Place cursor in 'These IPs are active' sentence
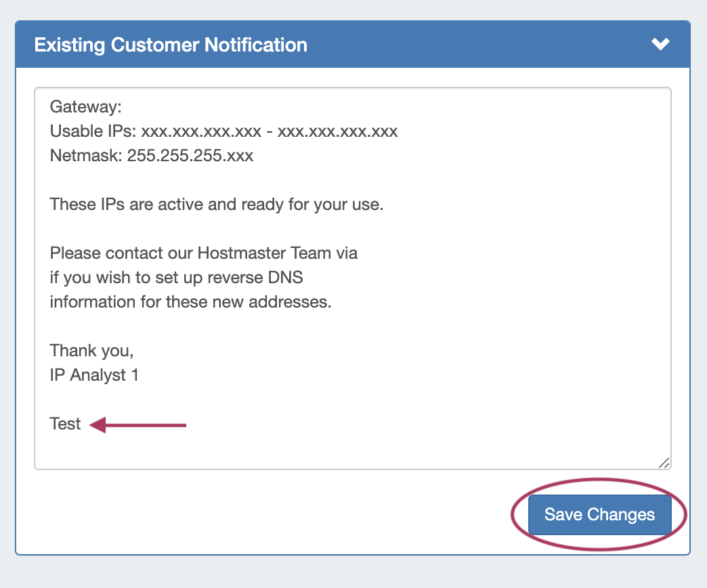 click(x=217, y=204)
